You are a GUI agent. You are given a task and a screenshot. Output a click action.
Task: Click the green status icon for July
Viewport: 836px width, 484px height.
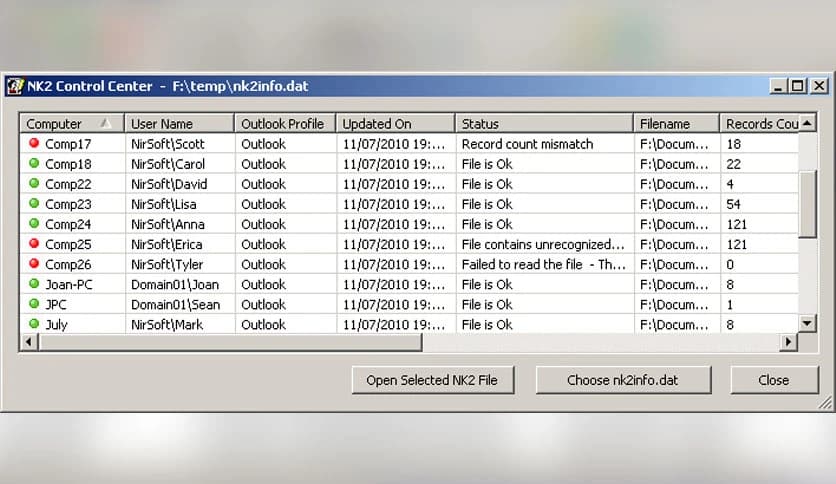[x=34, y=324]
